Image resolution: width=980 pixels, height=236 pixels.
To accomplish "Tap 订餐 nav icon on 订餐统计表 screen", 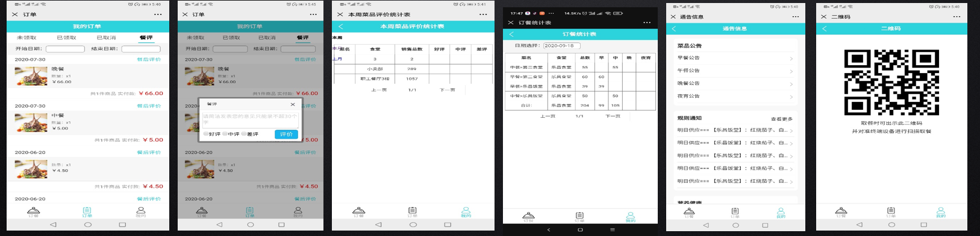I will (528, 217).
